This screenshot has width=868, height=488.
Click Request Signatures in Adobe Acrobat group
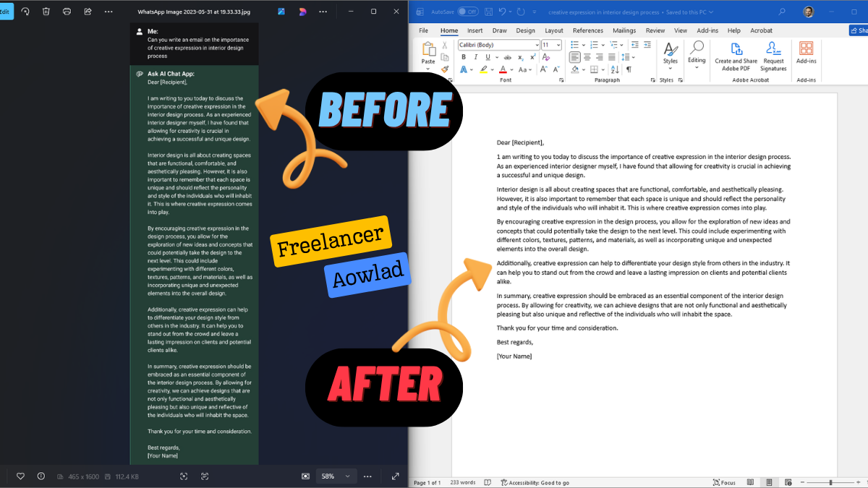773,58
